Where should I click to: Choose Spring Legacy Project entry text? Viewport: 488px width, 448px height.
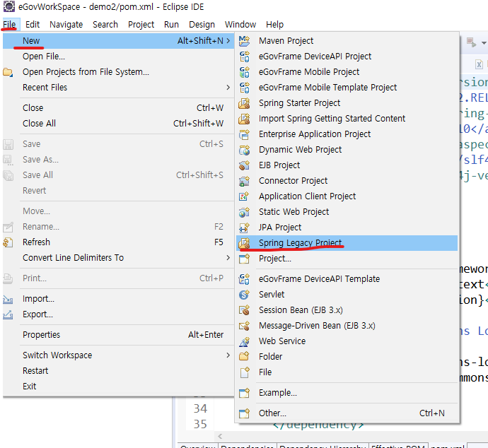pyautogui.click(x=300, y=243)
